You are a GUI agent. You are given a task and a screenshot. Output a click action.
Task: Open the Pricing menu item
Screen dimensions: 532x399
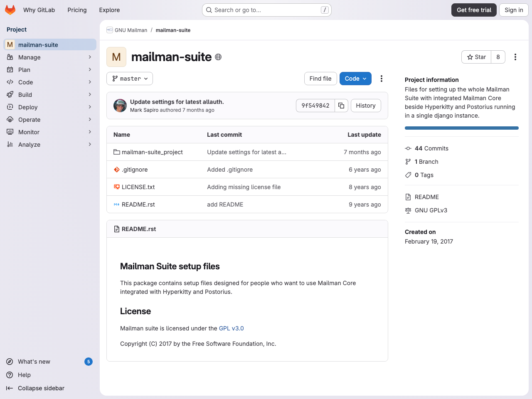pyautogui.click(x=77, y=10)
